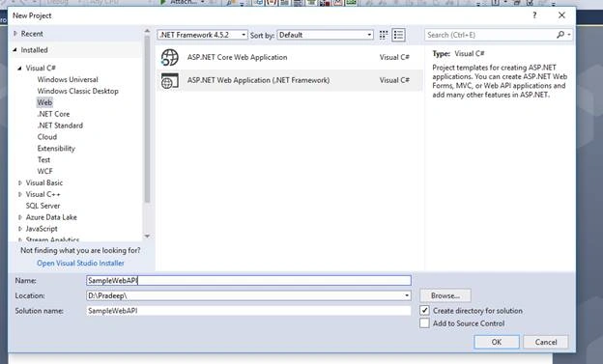This screenshot has width=603, height=364.
Task: Click the tree scrollbar up arrow
Action: [147, 31]
